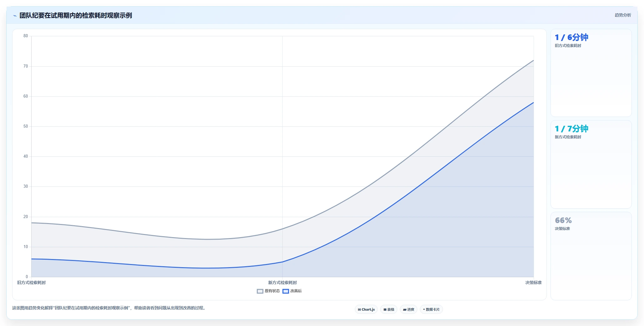Select the Chart.js tag chip

point(366,309)
